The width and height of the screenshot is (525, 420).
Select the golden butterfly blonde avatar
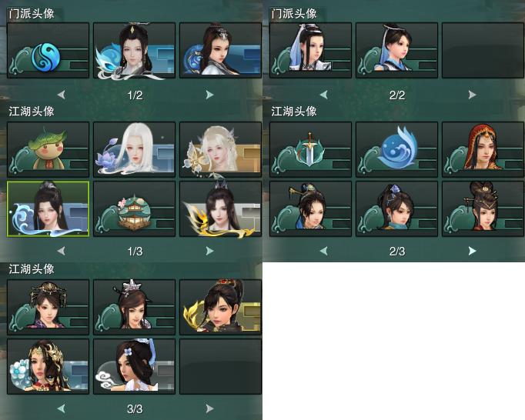point(221,149)
